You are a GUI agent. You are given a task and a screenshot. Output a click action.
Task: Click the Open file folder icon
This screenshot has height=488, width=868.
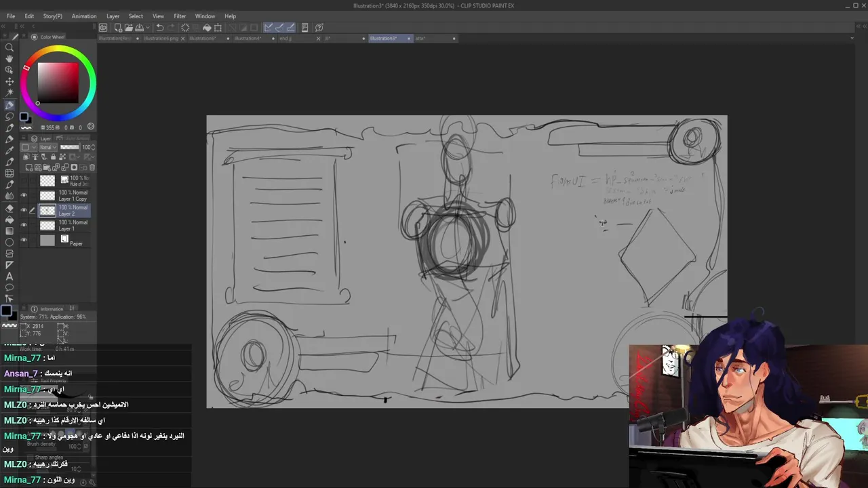tap(128, 28)
